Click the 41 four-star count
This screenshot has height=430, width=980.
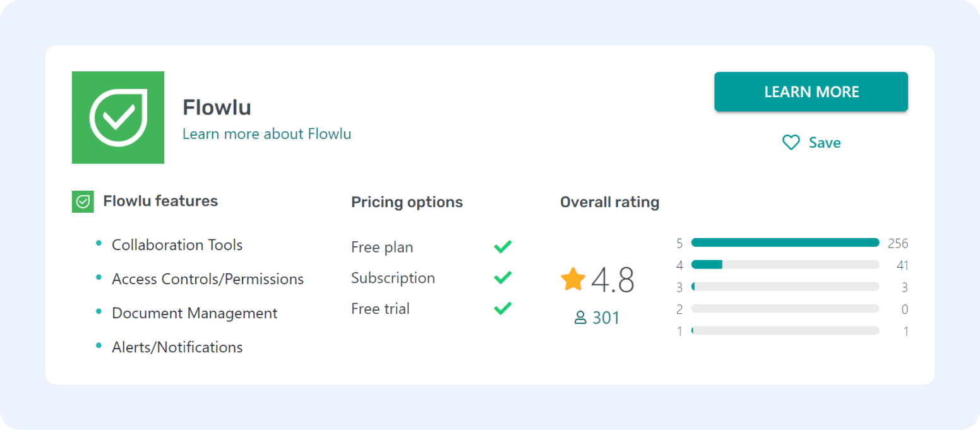tap(902, 265)
